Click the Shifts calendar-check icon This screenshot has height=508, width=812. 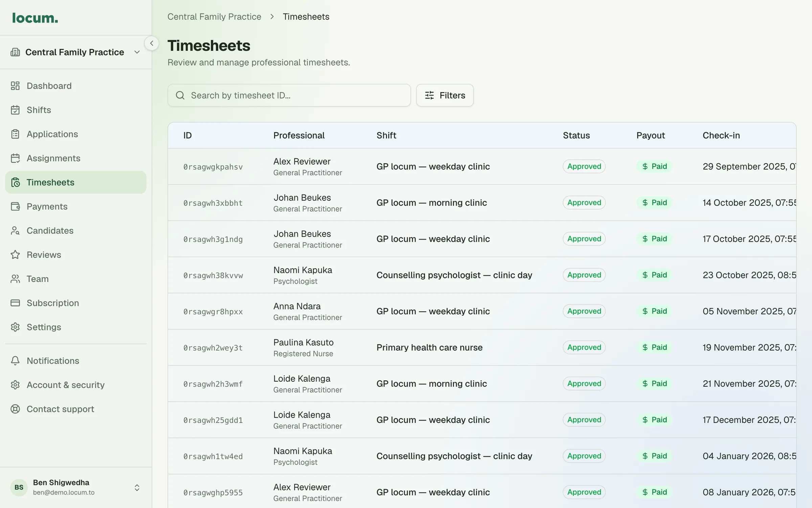pos(15,110)
